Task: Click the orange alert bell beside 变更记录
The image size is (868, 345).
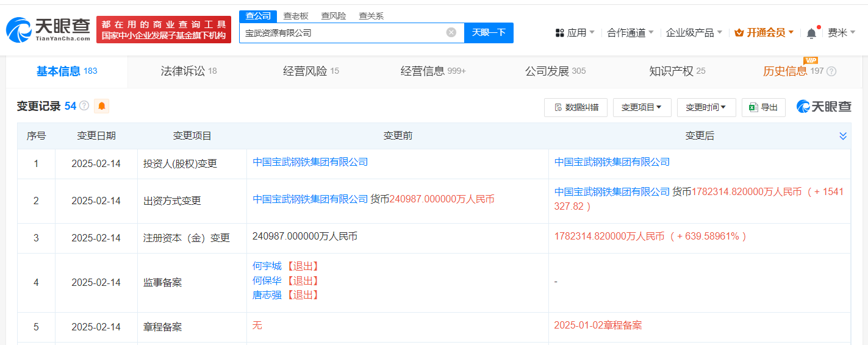Action: point(101,106)
